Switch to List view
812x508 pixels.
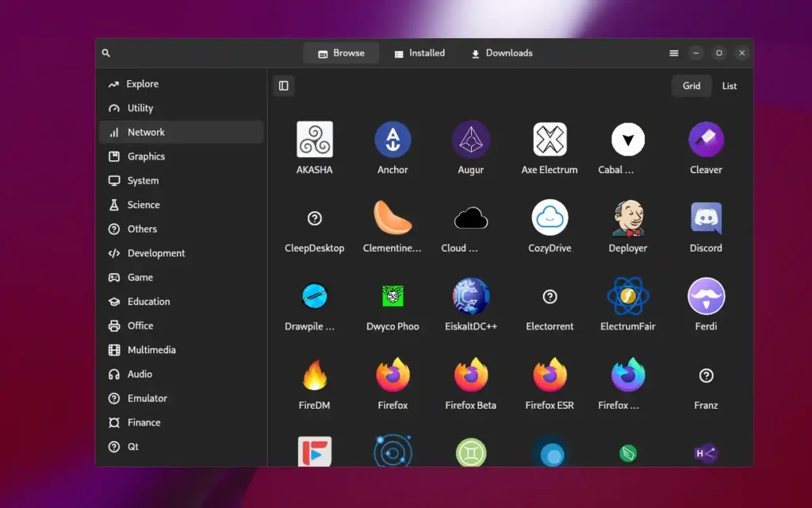click(x=729, y=86)
